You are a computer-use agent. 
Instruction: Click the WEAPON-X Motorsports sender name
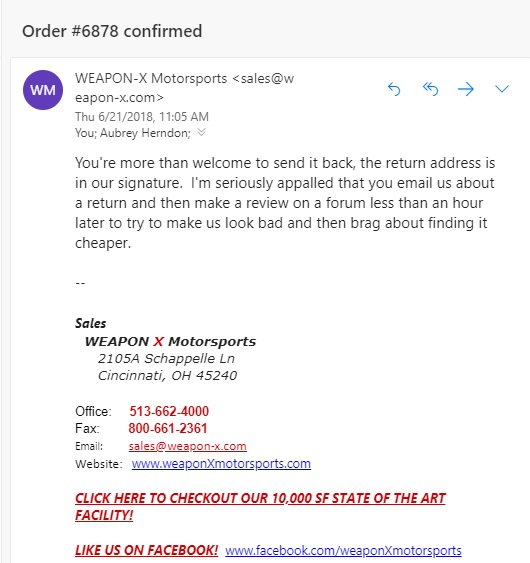click(151, 78)
